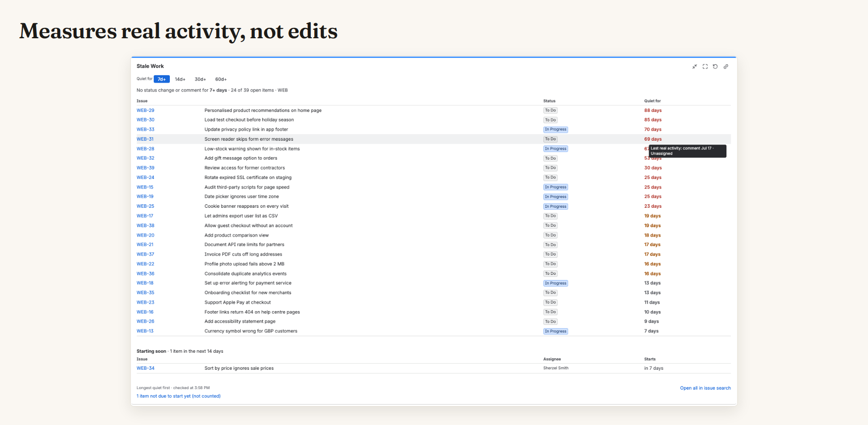The width and height of the screenshot is (868, 425).
Task: Click the '1 item not due to start yet' link
Action: [x=178, y=396]
